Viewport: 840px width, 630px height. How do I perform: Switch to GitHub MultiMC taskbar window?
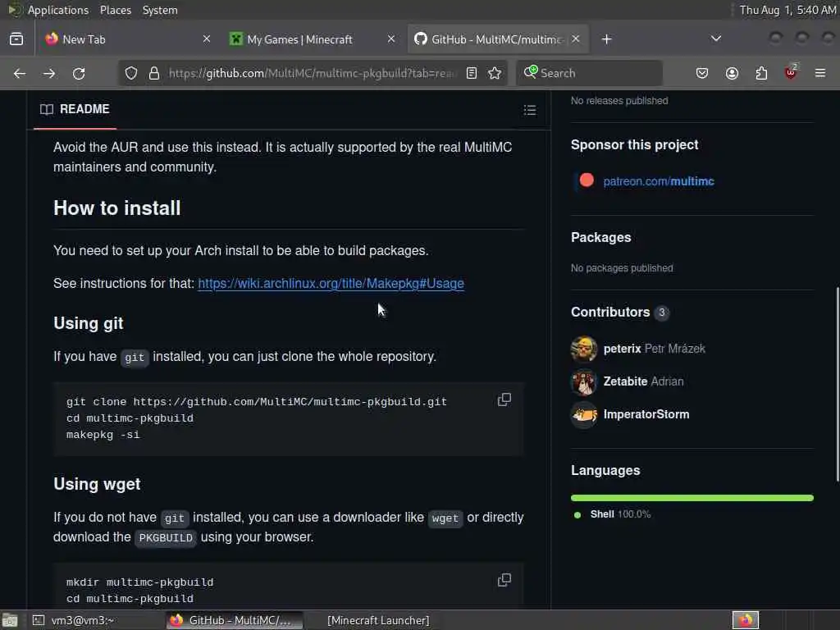[234, 620]
